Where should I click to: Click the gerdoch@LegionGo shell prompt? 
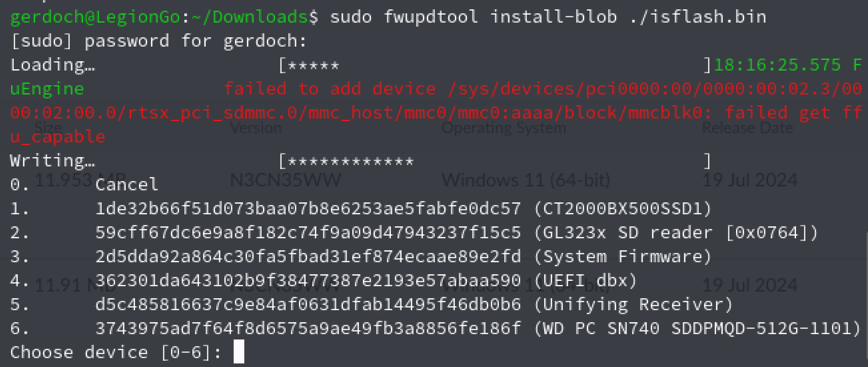pyautogui.click(x=95, y=17)
